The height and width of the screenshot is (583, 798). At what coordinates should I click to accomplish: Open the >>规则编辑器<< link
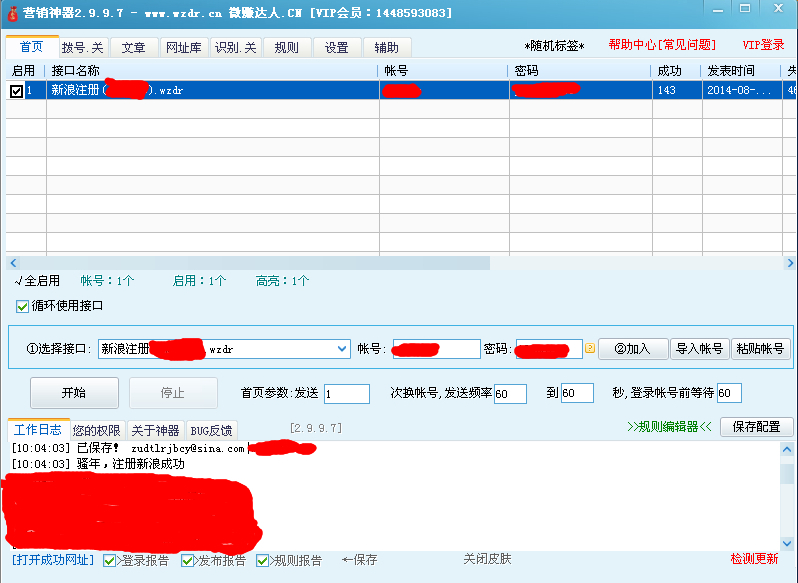click(x=669, y=427)
